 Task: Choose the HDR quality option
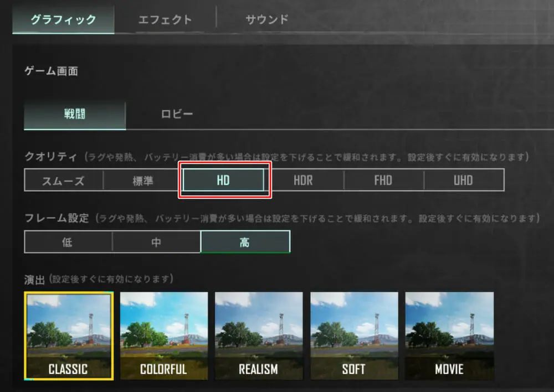(x=304, y=180)
